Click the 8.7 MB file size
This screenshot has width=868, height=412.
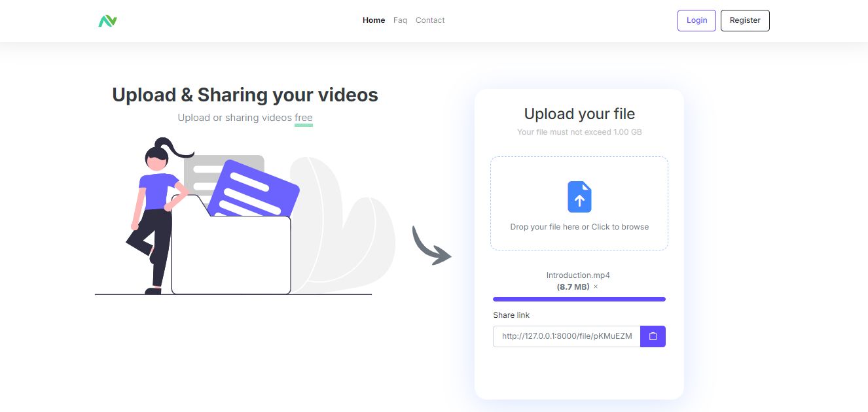(x=573, y=286)
